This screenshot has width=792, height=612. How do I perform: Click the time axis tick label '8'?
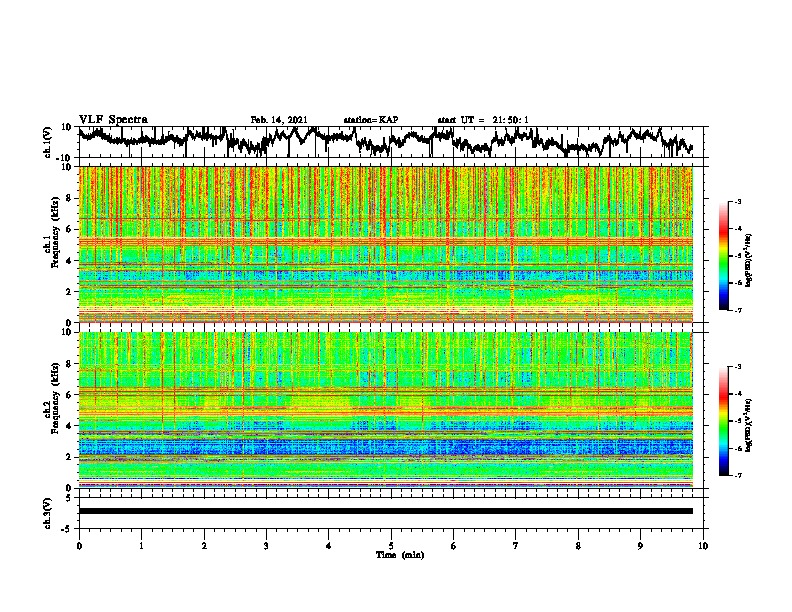coord(578,546)
